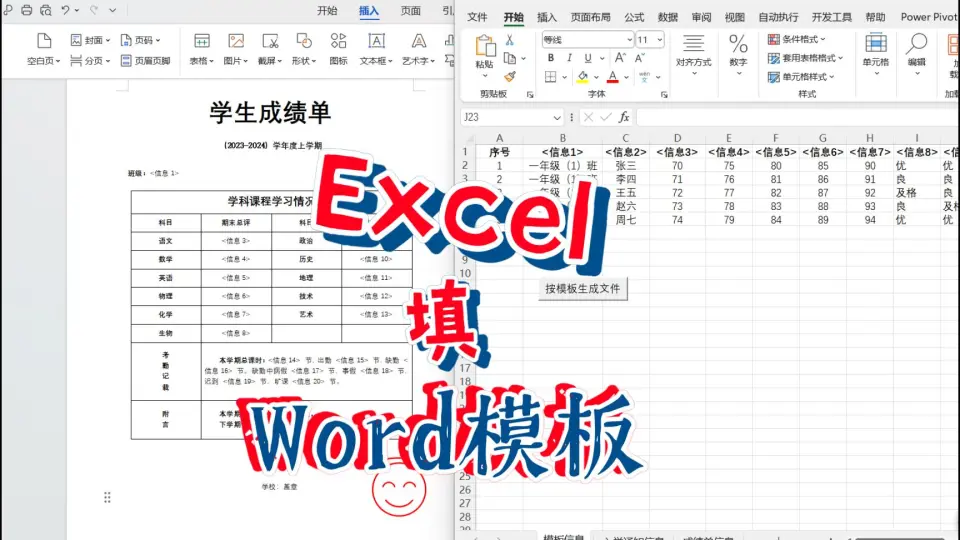960x540 pixels.
Task: Increase font size with the larger A icon
Action: click(620, 58)
